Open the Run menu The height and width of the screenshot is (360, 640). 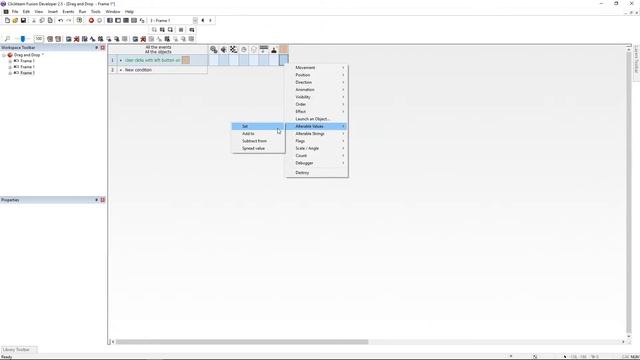click(x=82, y=12)
